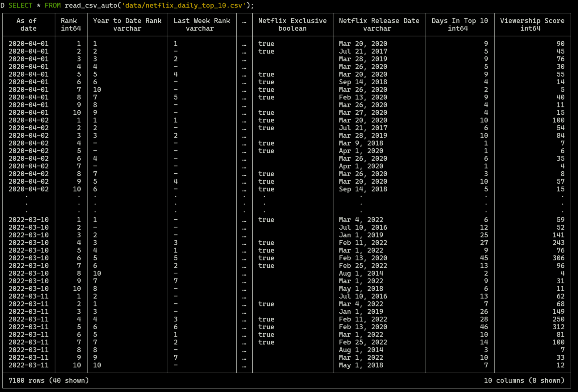Click the hidden-columns ellipsis in the header row

click(x=244, y=22)
